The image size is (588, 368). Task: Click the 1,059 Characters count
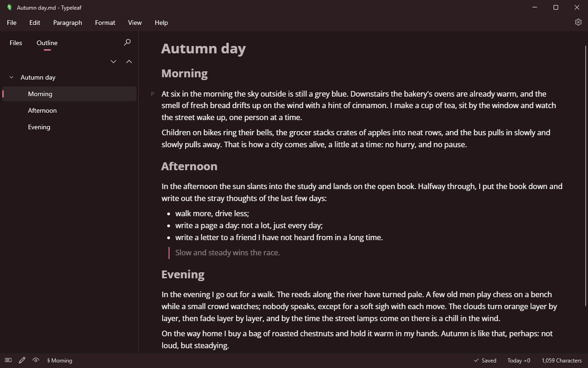tap(562, 360)
